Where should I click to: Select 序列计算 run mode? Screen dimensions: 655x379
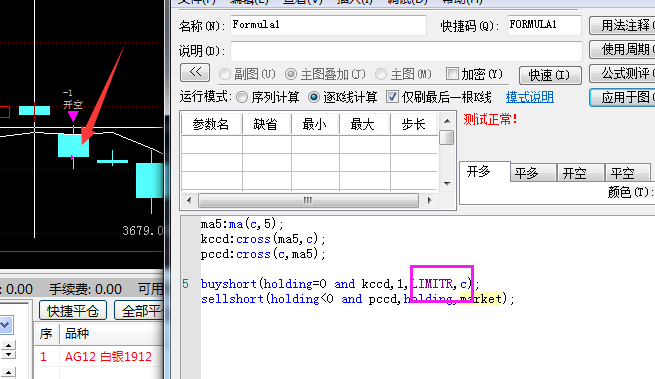(242, 97)
